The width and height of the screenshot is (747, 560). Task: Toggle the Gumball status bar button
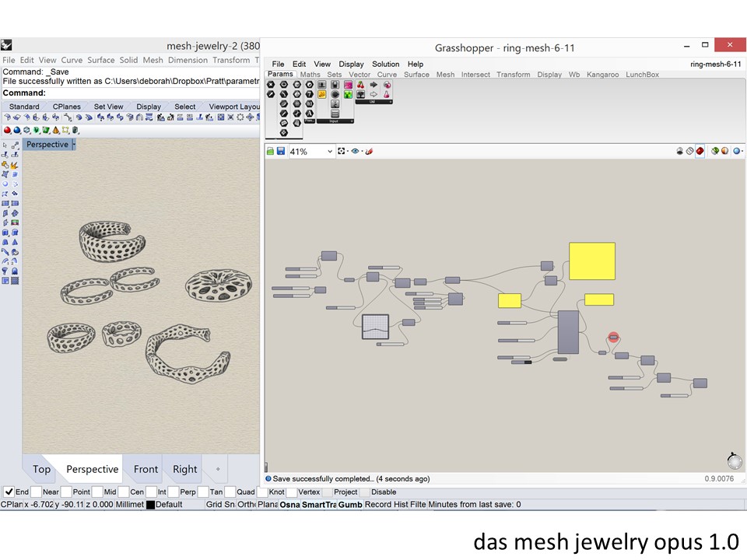point(349,505)
